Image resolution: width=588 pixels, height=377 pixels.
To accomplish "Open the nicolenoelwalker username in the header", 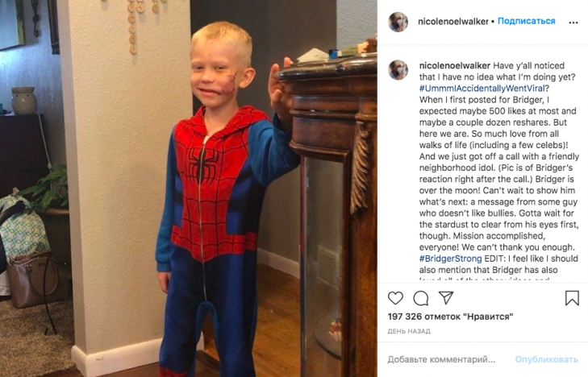I will pos(453,22).
